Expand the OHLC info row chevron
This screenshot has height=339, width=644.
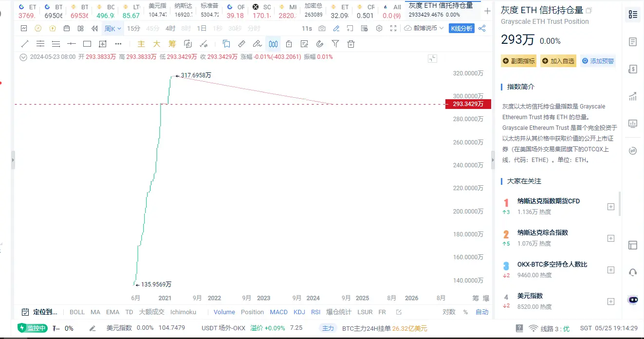(23, 57)
